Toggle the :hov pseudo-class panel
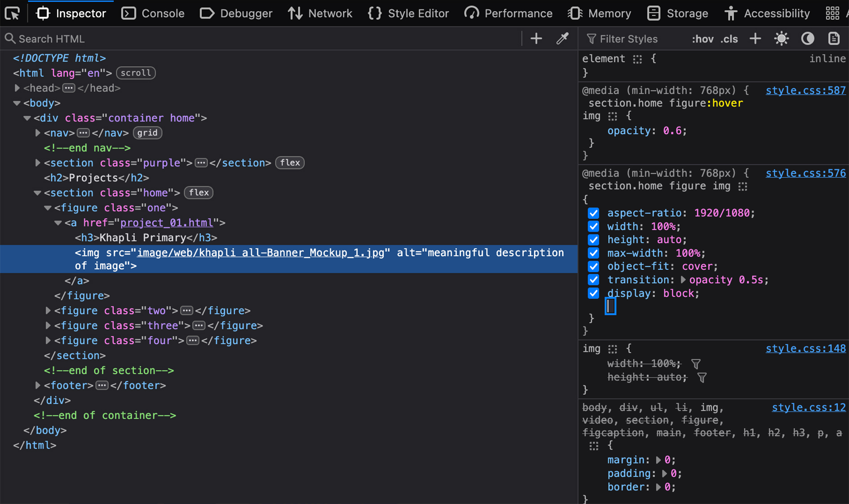The image size is (849, 504). [x=703, y=39]
